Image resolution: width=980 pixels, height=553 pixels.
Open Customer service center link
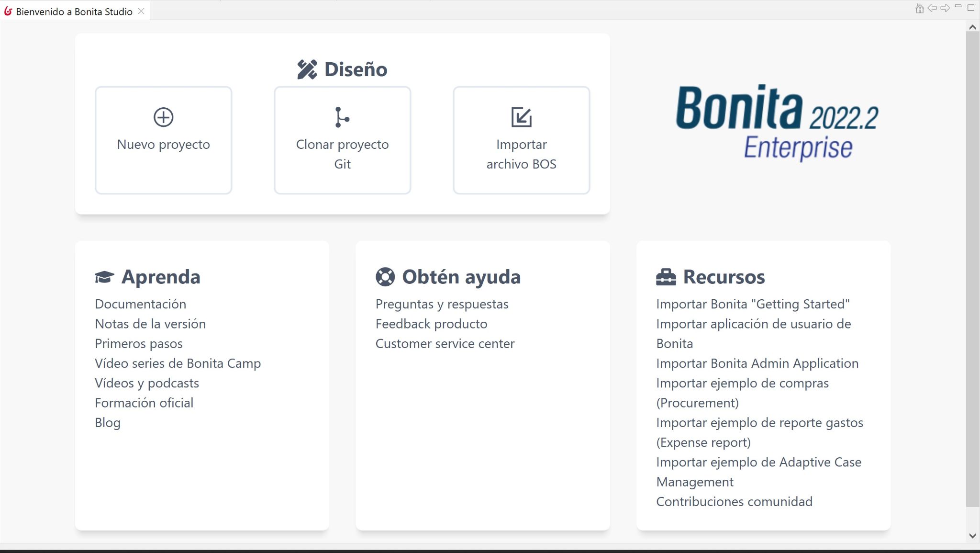coord(445,344)
